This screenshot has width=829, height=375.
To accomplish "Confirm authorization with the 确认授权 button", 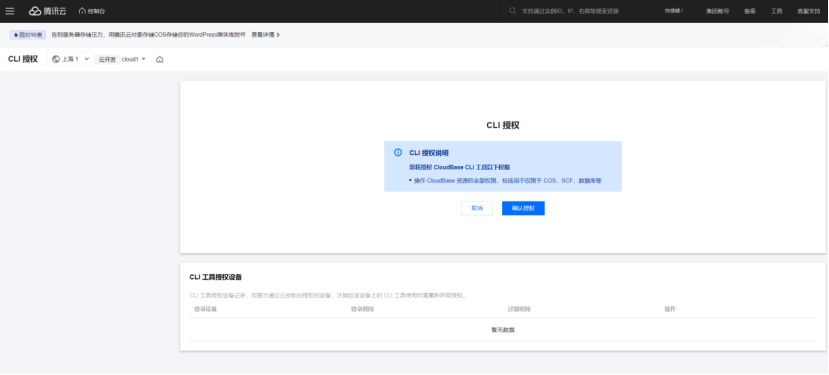I will tap(523, 208).
